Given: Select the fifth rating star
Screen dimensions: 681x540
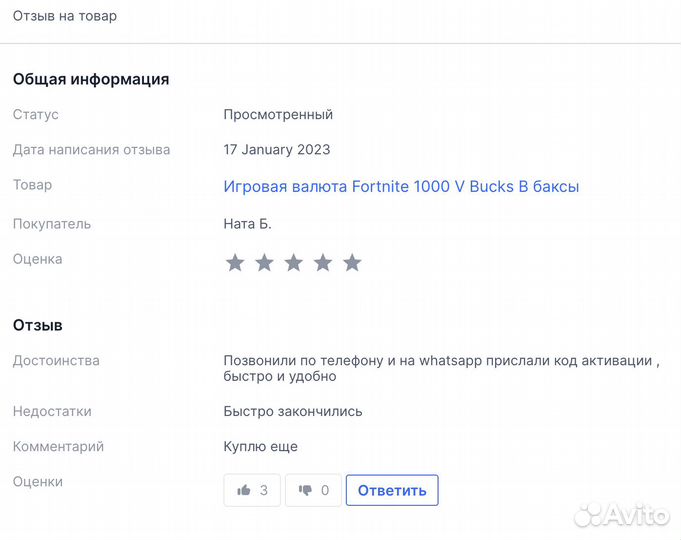Looking at the screenshot, I should pyautogui.click(x=352, y=263).
